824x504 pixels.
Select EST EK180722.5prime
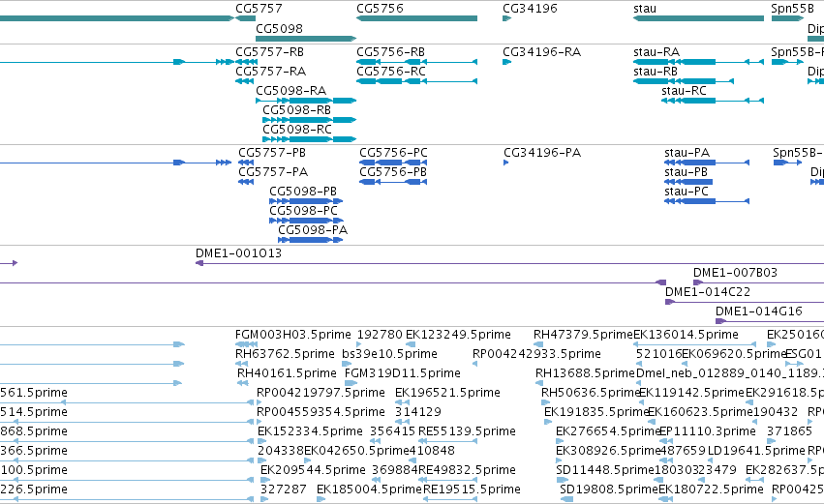(x=711, y=489)
